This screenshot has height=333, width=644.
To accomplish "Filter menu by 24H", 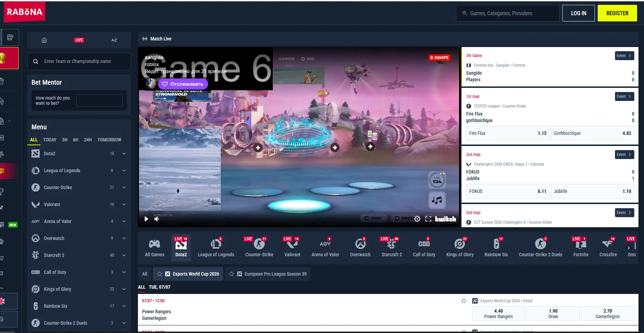I will pos(88,140).
